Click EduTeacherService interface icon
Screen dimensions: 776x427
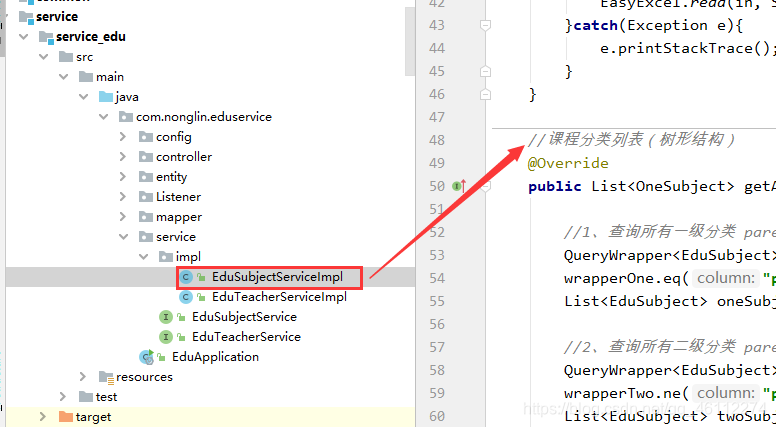click(166, 337)
